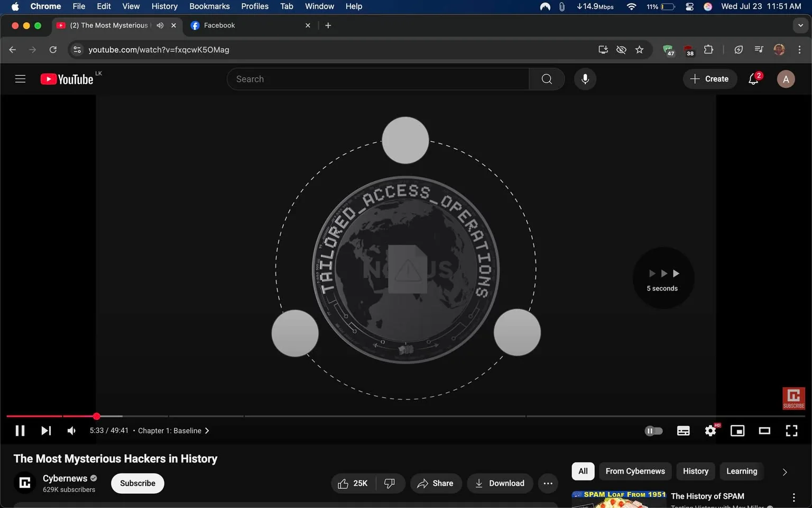812x508 pixels.
Task: Open Chrome profile avatar
Action: (x=779, y=50)
